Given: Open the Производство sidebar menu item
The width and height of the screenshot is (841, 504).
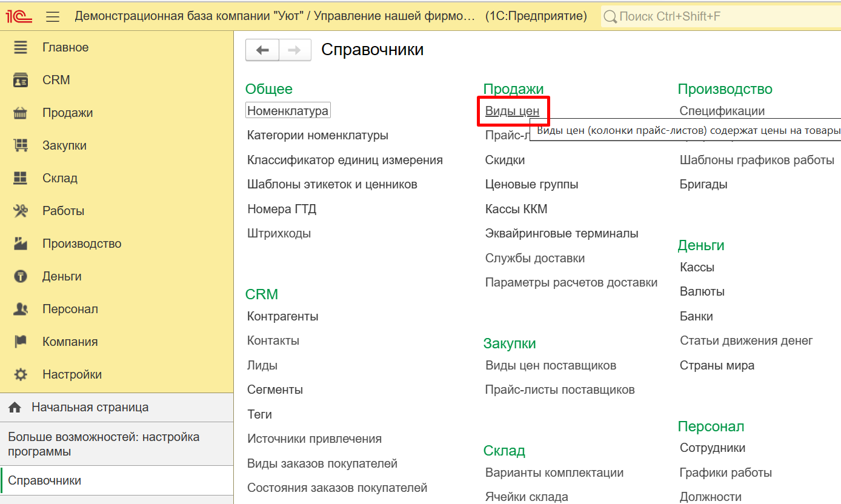Looking at the screenshot, I should pos(81,244).
